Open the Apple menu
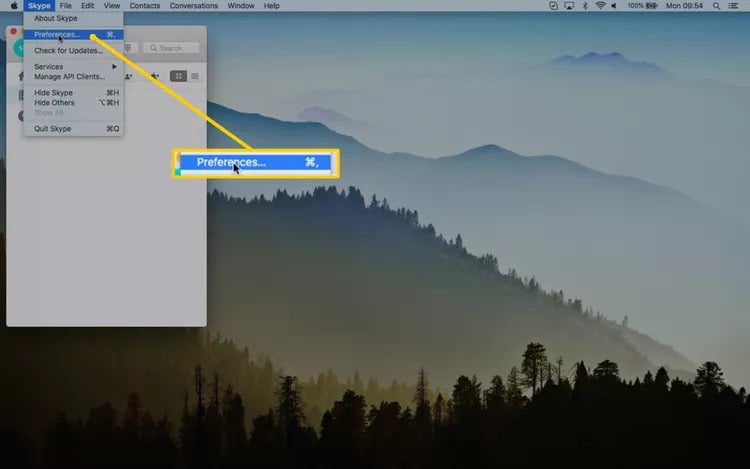 coord(14,6)
